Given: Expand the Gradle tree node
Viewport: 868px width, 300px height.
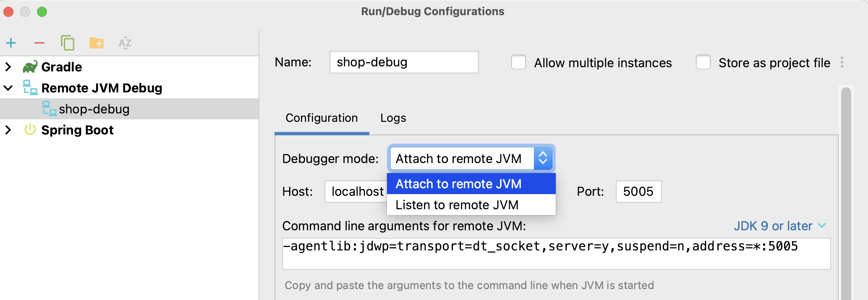Looking at the screenshot, I should (x=8, y=67).
